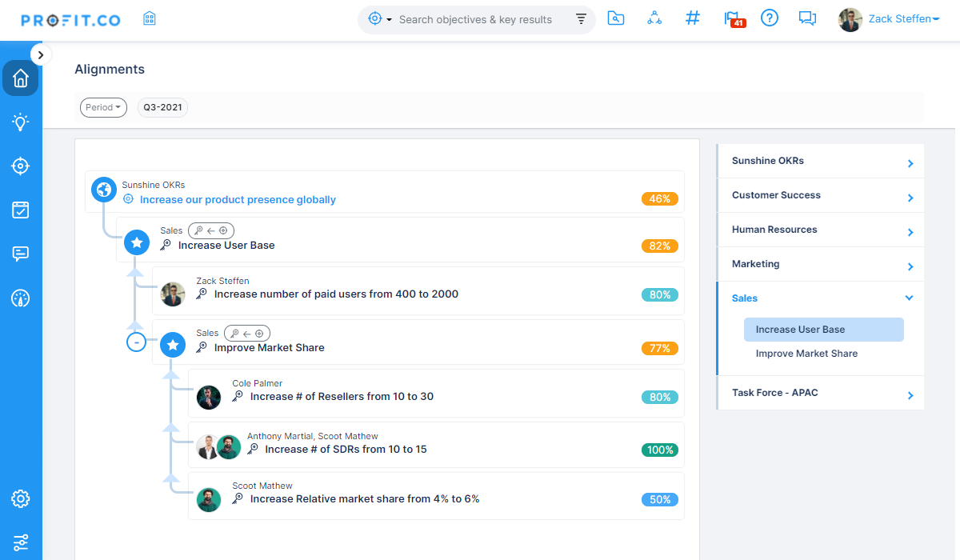Open the Period dropdown
Viewport: 960px width, 560px height.
(x=103, y=106)
